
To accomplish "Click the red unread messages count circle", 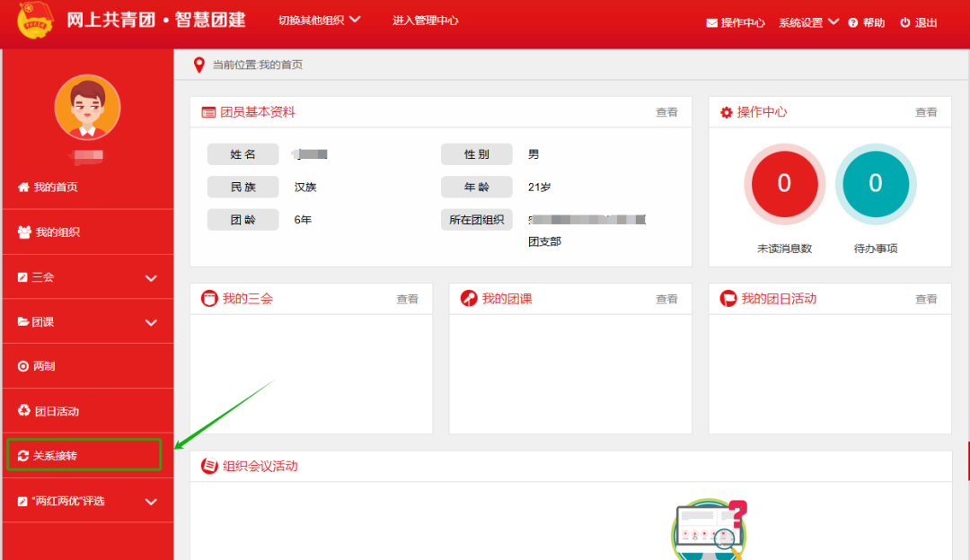I will pos(784,184).
